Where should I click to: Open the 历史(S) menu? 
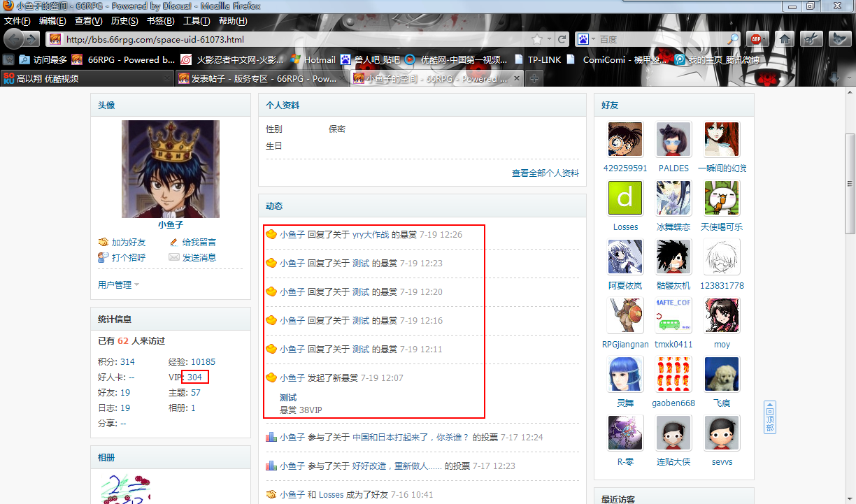tap(124, 21)
